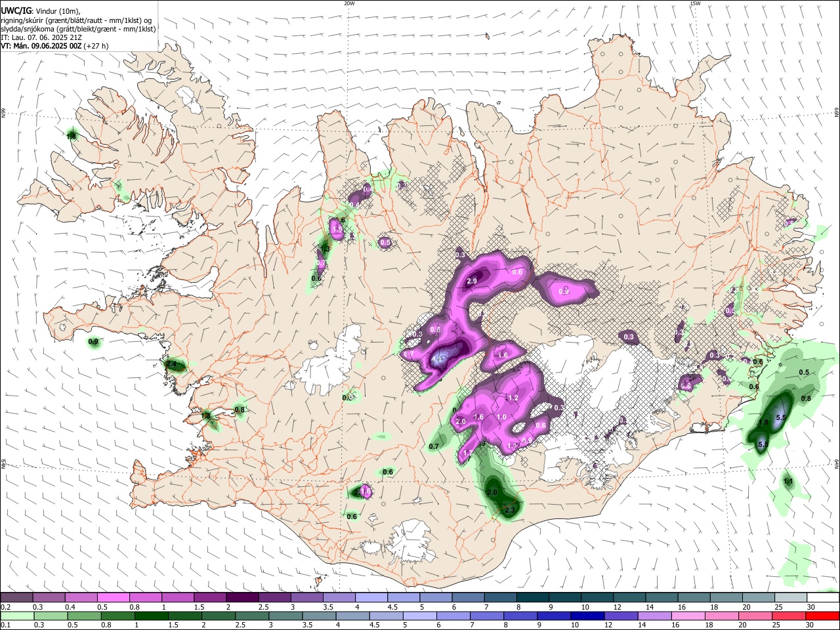The height and width of the screenshot is (630, 840).
Task: Click the 'VT: Mán. 09.06.2025 00Z' valid time
Action: tap(41, 46)
